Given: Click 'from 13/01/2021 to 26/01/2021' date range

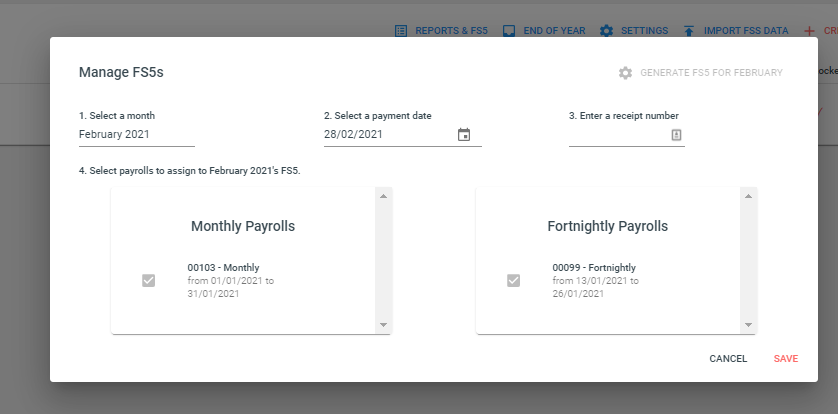Looking at the screenshot, I should 595,287.
